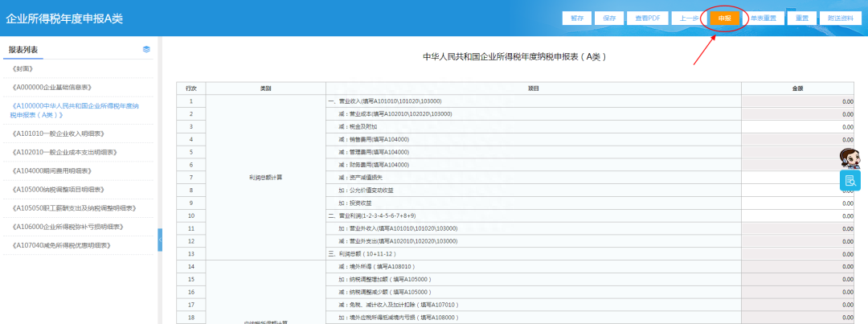The height and width of the screenshot is (324, 868).
Task: Open the cartoon assistant avatar helper
Action: tap(850, 158)
